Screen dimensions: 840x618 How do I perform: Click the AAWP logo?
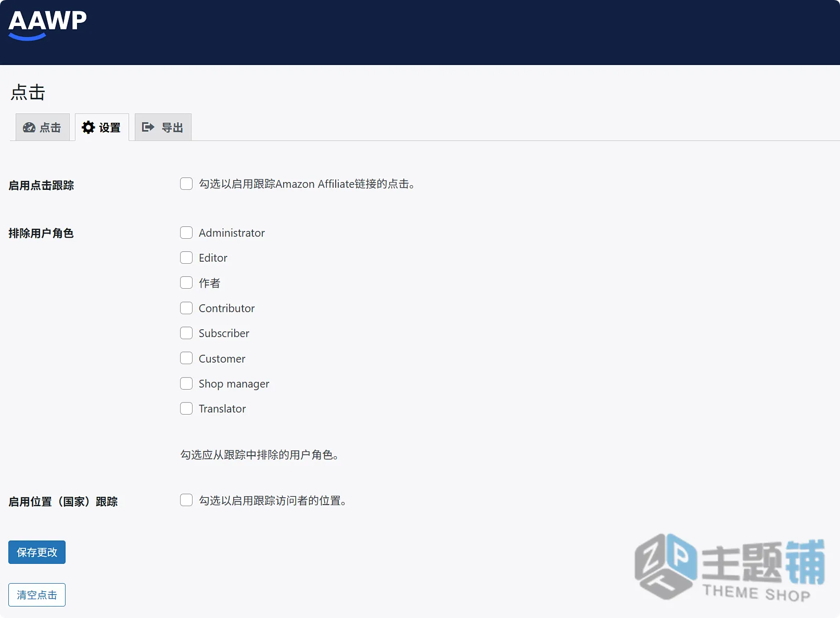click(x=47, y=25)
